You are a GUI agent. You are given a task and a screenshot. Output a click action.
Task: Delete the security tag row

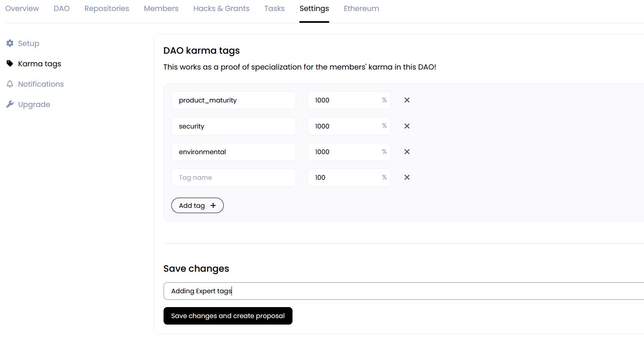[x=407, y=126]
